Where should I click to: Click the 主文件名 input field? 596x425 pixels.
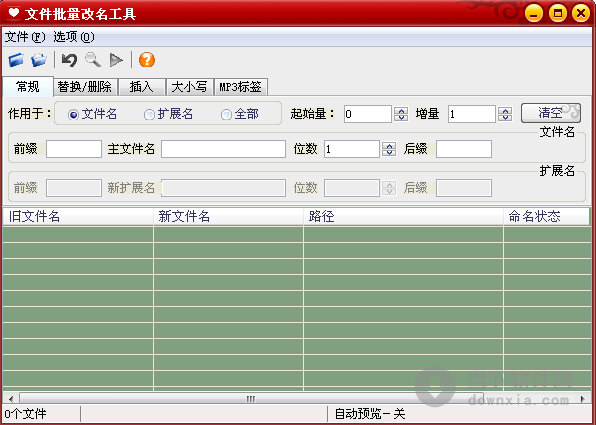(x=223, y=149)
